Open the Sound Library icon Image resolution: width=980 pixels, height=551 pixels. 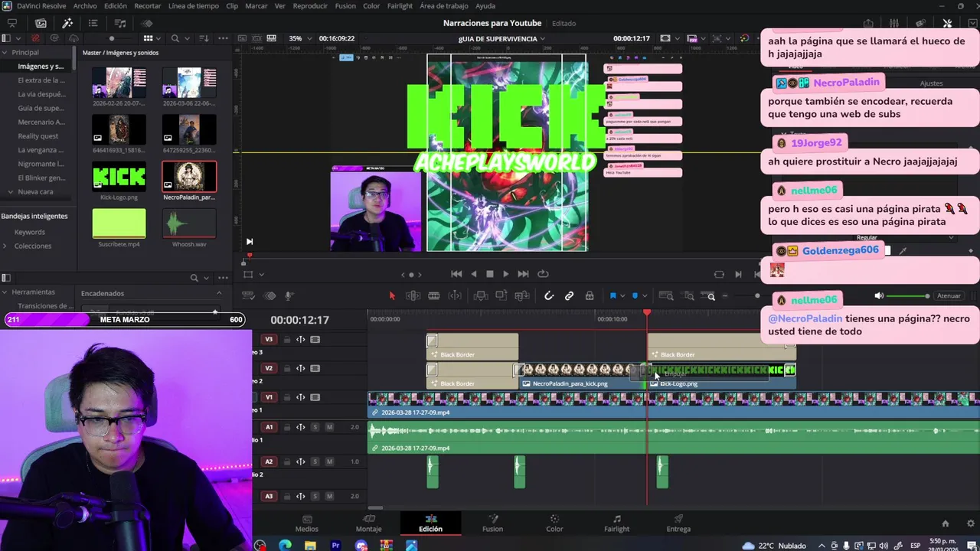pos(120,23)
